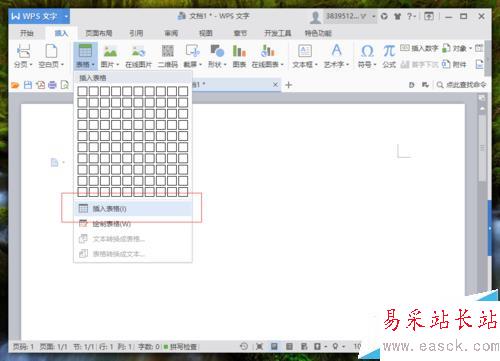500x361 pixels.
Task: Click the print preview quick-access icon
Action: pos(65,85)
